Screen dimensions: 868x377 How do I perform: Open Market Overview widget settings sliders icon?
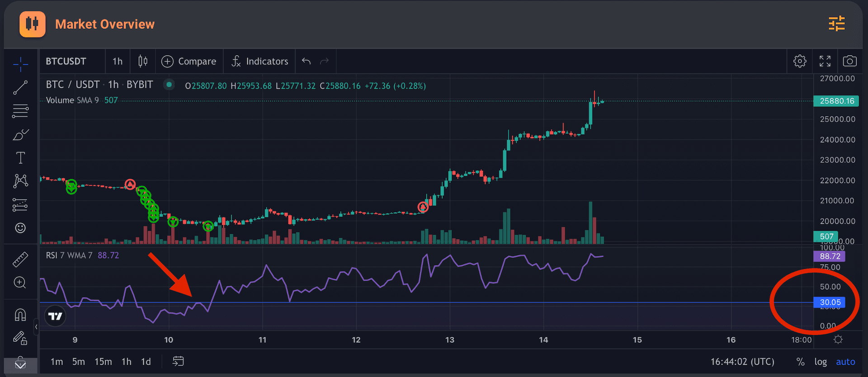[x=836, y=24]
